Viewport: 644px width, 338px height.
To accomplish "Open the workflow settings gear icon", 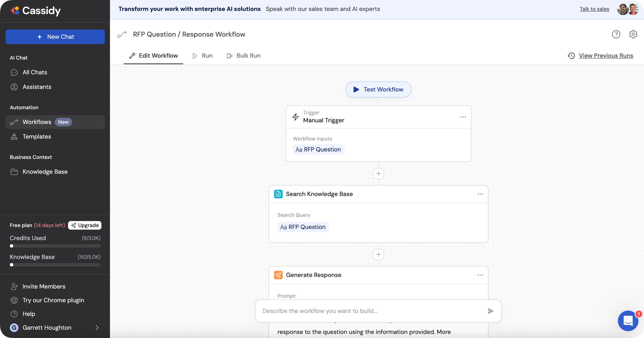I will pyautogui.click(x=633, y=34).
